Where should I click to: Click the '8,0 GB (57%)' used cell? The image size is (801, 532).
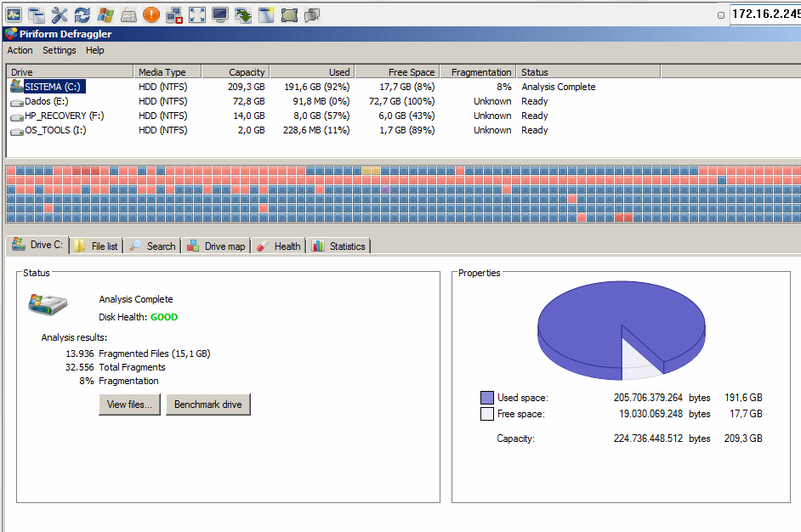pos(321,116)
